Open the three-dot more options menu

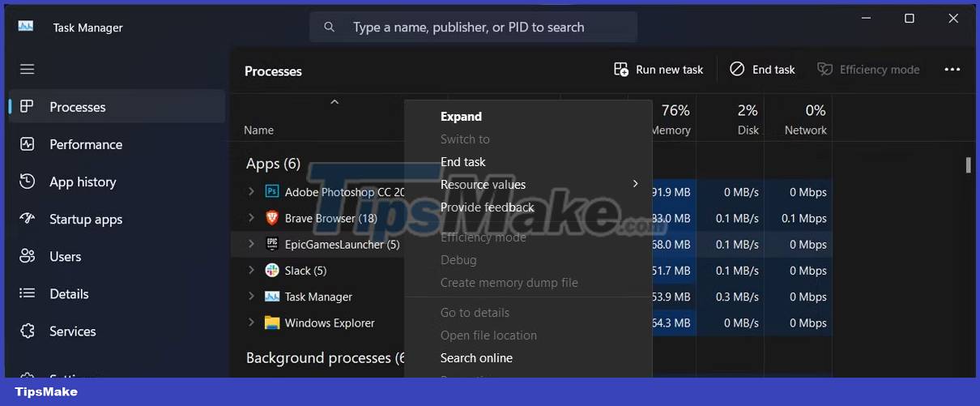[x=952, y=70]
